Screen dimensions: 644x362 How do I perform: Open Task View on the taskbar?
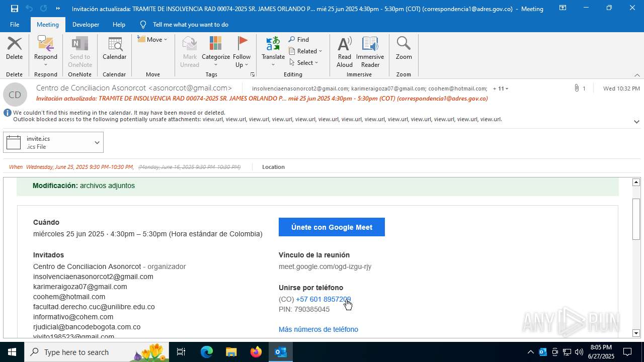182,352
